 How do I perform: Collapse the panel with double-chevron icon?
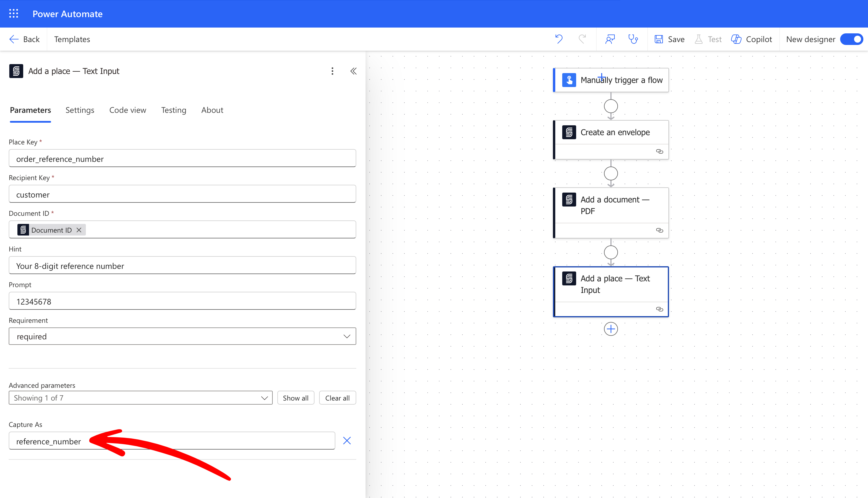coord(353,71)
